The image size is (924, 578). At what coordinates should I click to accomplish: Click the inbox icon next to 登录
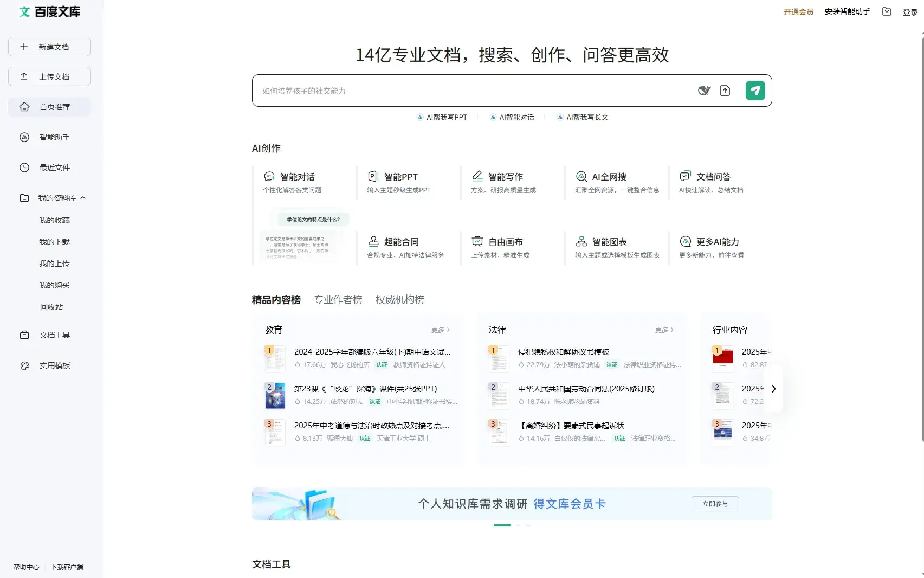pyautogui.click(x=887, y=11)
